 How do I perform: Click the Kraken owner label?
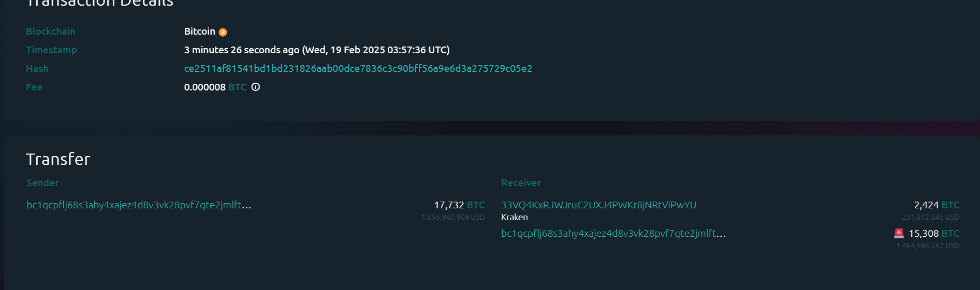tap(514, 218)
